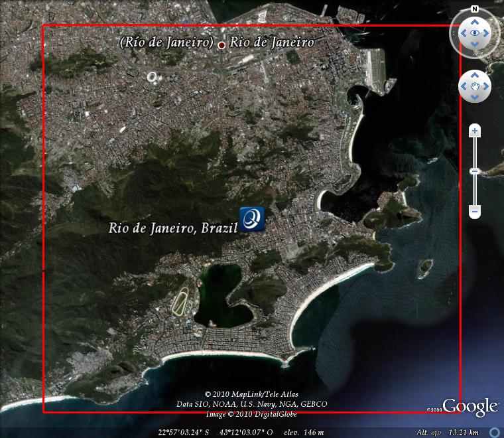Screen dimensions: 504x438
Task: Click the hand icon in move joystick
Action: click(475, 86)
